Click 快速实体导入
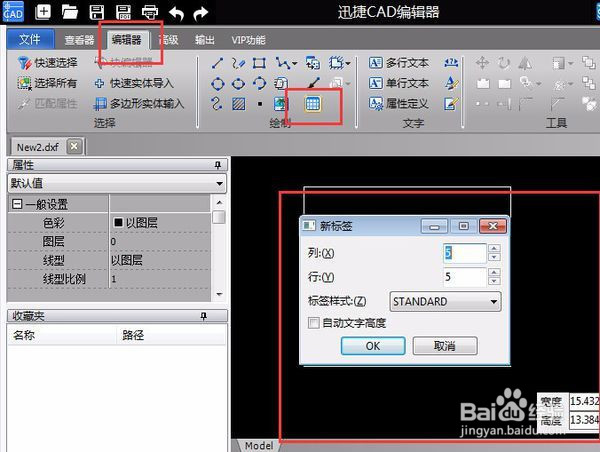600x452 pixels. click(134, 83)
